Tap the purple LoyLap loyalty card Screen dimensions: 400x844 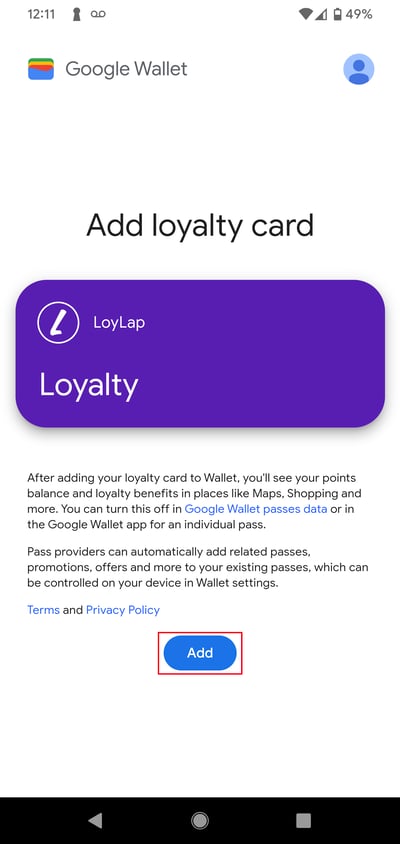coord(200,354)
